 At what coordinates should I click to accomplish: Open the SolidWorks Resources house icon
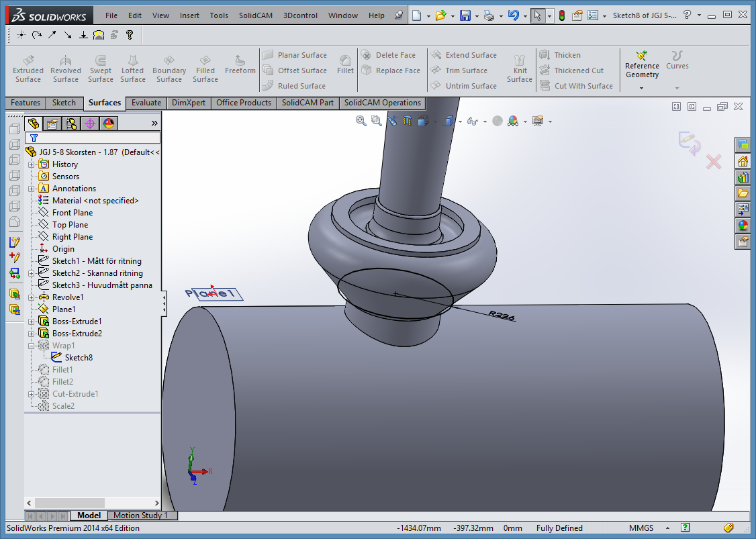[743, 161]
